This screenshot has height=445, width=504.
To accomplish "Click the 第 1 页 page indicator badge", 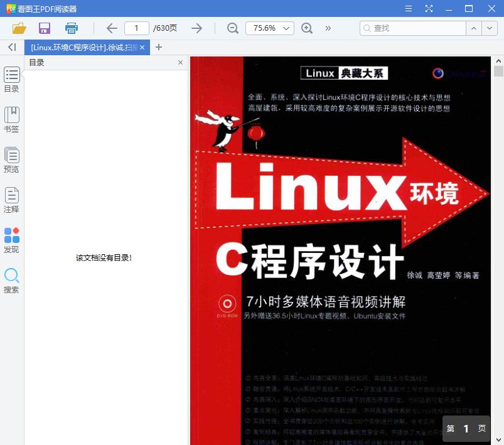I will point(466,428).
